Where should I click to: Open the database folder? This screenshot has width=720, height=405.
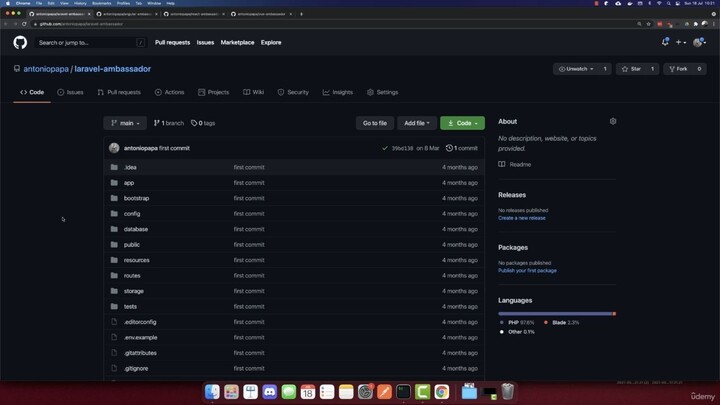[135, 229]
